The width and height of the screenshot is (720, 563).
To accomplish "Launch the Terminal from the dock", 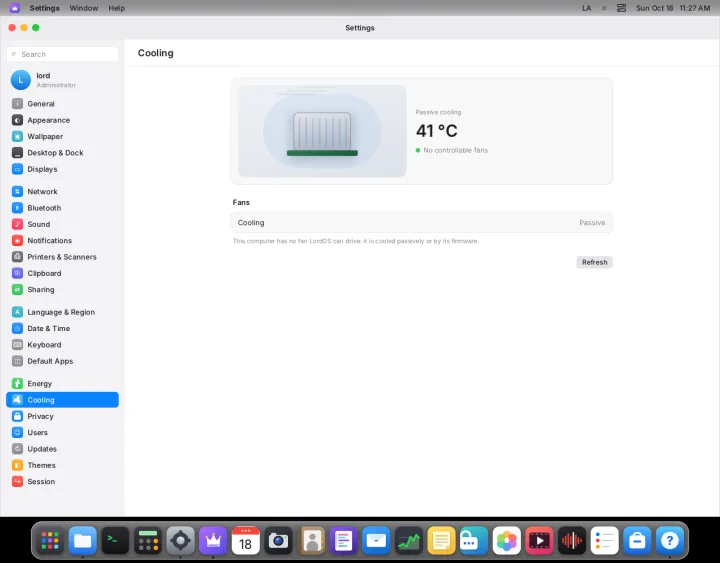I will [x=115, y=540].
